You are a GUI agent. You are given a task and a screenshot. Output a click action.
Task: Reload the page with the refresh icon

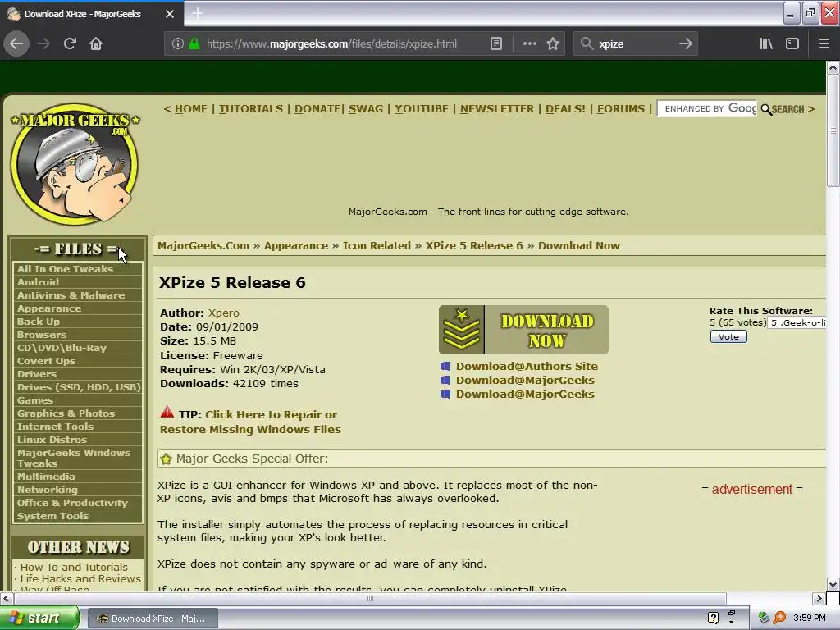click(x=70, y=43)
